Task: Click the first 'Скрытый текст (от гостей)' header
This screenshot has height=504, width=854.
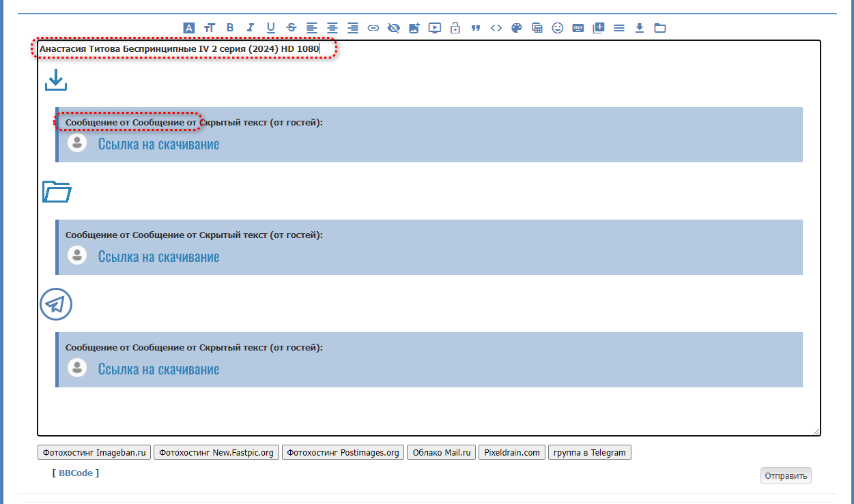Action: [x=261, y=123]
